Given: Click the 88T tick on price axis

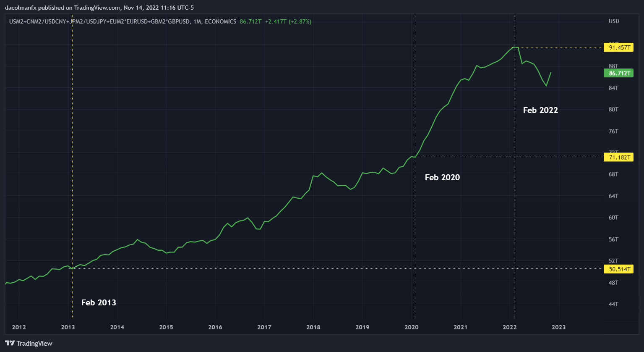Looking at the screenshot, I should coord(613,66).
